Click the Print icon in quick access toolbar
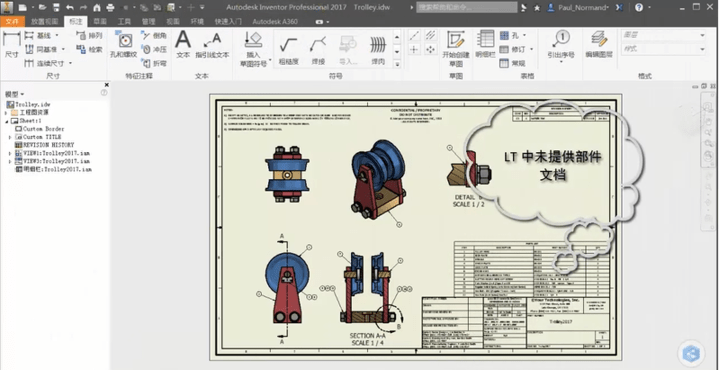 110,7
